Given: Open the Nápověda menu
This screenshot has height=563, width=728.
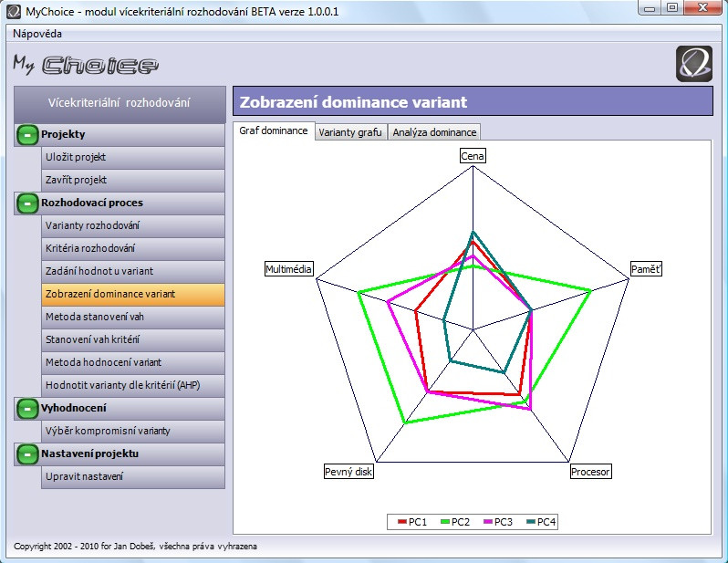Looking at the screenshot, I should 37,34.
